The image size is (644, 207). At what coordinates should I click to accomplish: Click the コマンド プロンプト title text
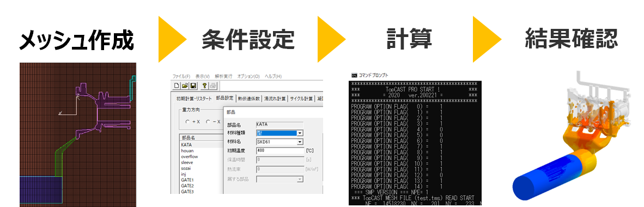373,75
